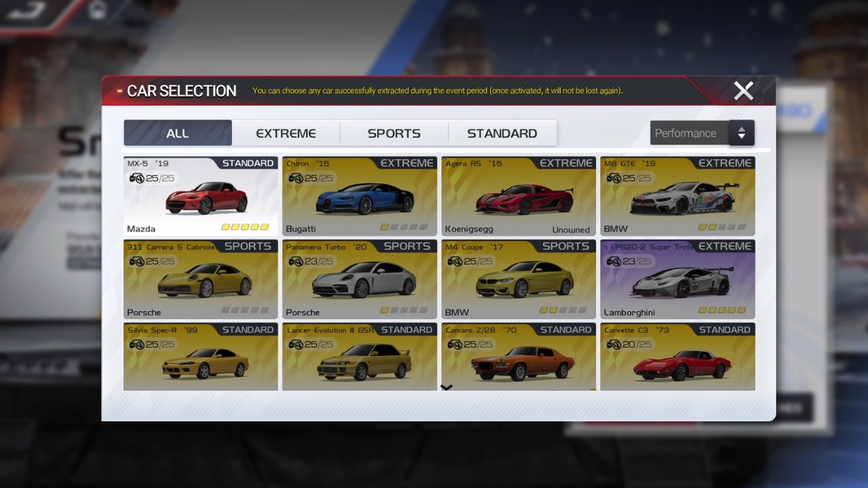This screenshot has height=488, width=868.
Task: Switch to the SPORTS tab
Action: click(x=394, y=133)
